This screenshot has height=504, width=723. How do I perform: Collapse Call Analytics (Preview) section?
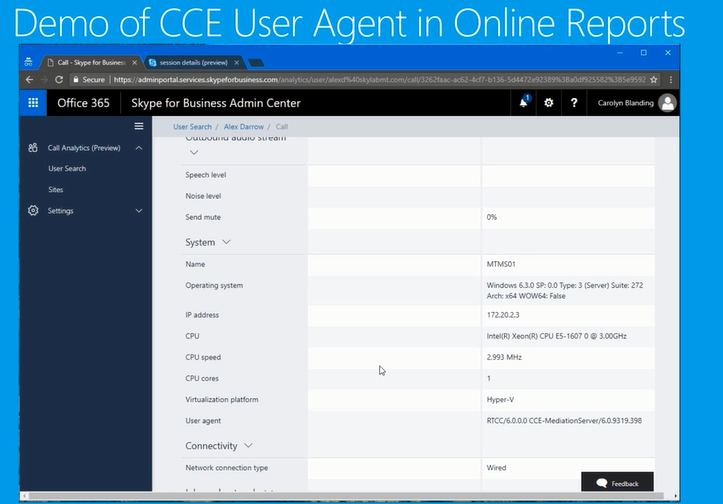coord(139,148)
